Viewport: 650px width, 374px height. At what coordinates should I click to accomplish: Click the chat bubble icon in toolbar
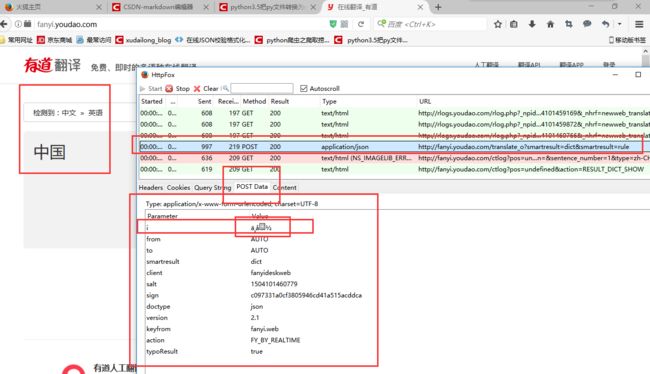587,24
